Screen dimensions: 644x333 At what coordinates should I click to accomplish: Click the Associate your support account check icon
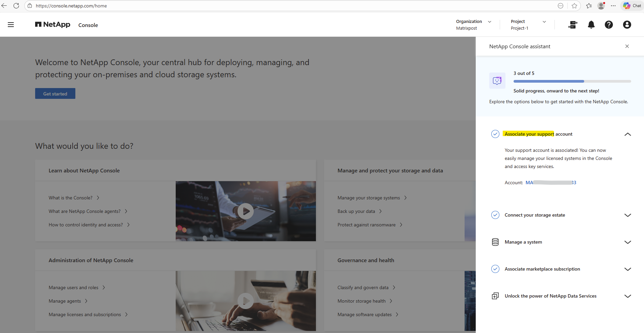(495, 134)
